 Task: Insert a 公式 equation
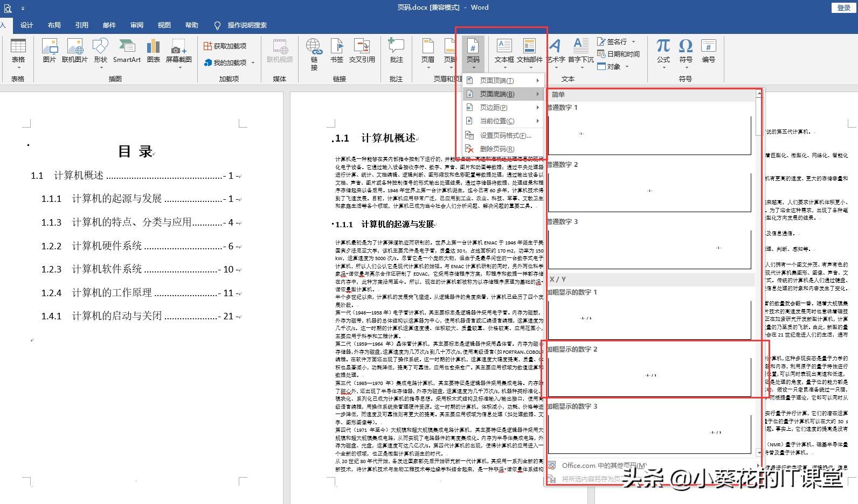[663, 53]
